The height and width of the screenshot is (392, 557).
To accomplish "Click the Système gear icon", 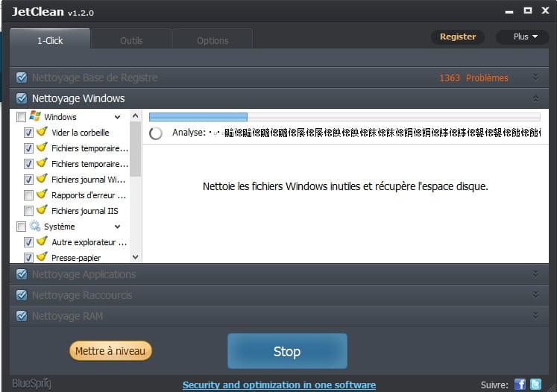I will click(x=35, y=226).
